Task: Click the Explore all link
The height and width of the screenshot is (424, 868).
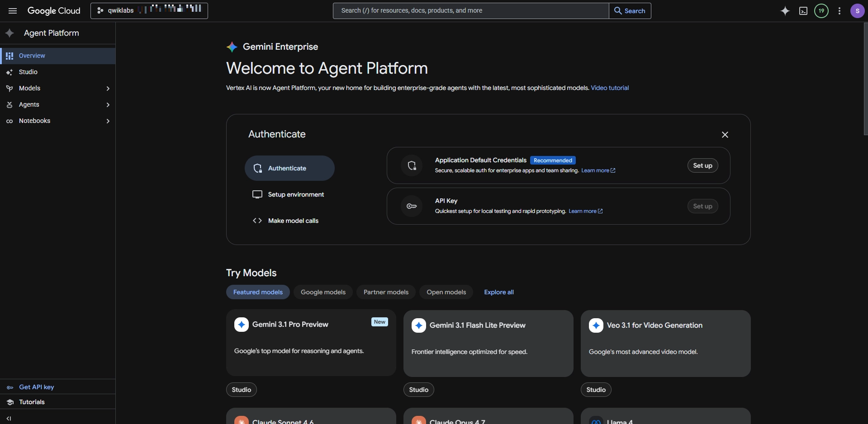Action: click(x=499, y=292)
